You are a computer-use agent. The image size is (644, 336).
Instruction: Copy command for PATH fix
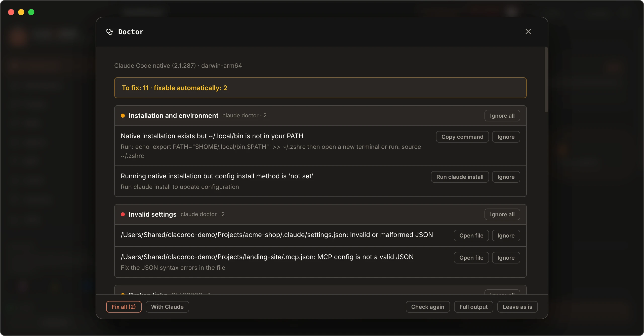point(462,137)
